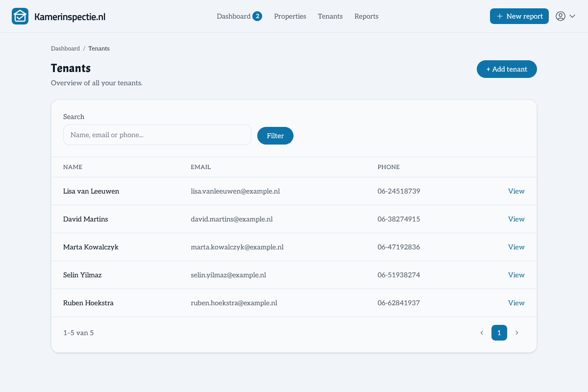Select page 1 in pagination
588x392 pixels.
(x=499, y=333)
